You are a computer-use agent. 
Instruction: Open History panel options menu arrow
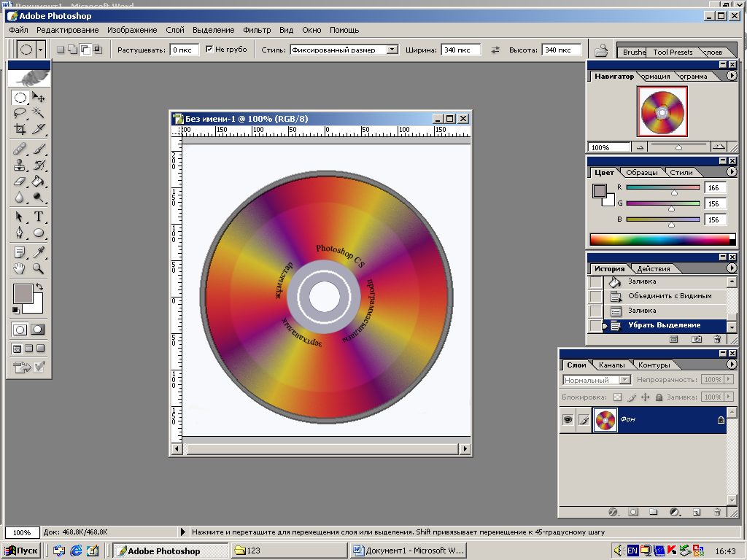(x=732, y=268)
